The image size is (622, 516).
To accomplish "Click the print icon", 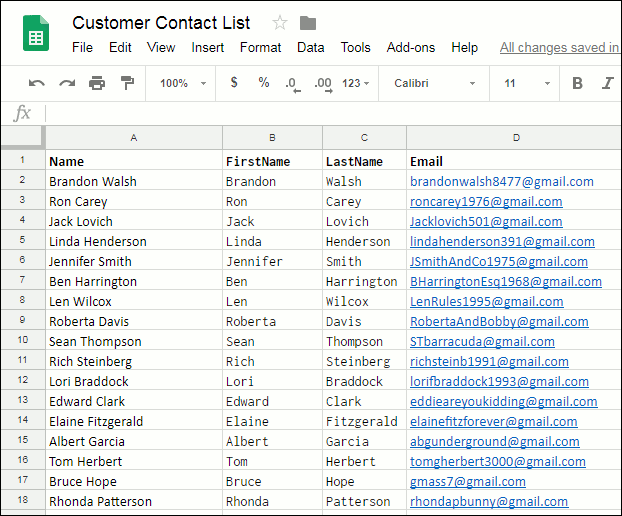I will tap(97, 83).
